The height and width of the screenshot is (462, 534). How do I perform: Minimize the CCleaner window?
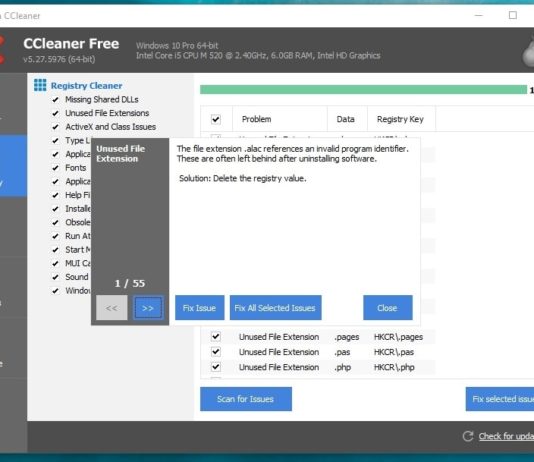[x=479, y=15]
